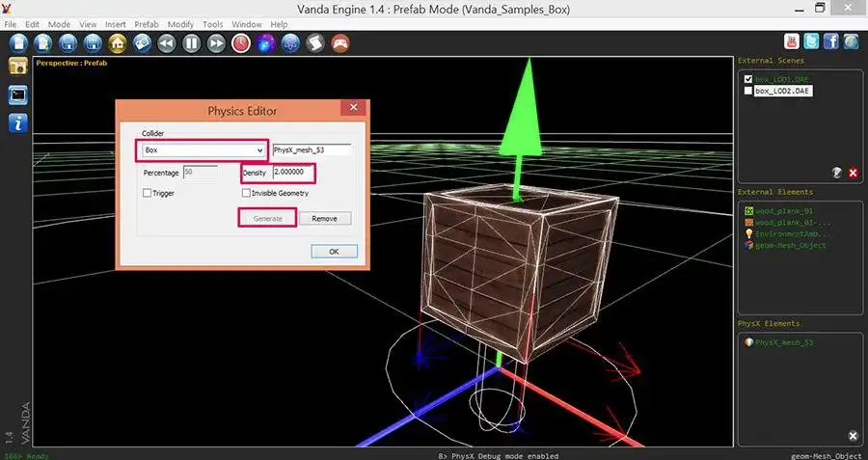Click the colored cube icon beside geom-Mesh_Object

(749, 245)
